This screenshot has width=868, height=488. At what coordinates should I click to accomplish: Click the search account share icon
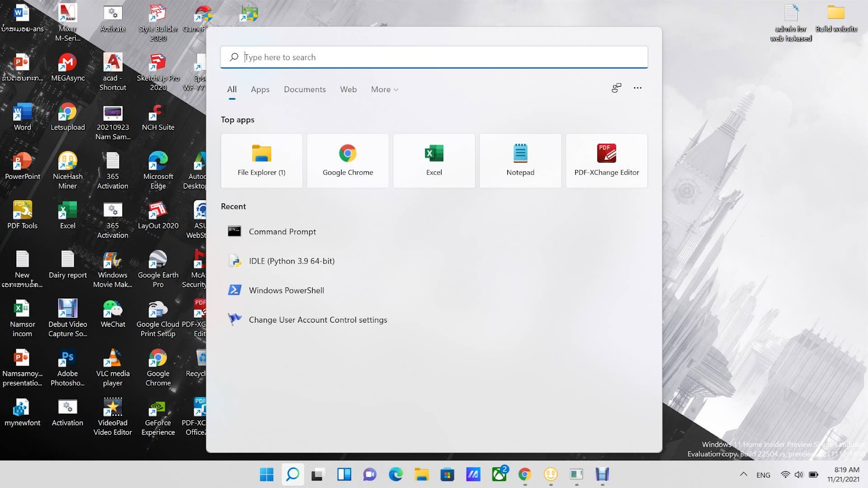[616, 88]
